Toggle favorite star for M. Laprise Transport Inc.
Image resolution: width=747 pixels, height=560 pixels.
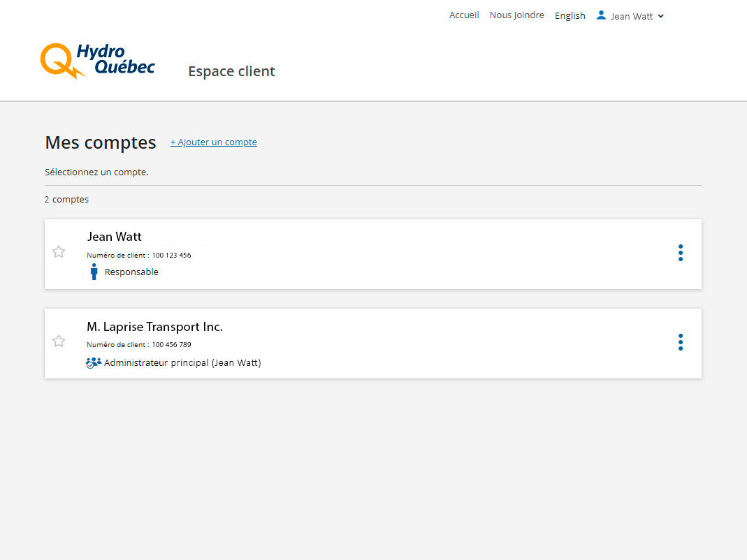click(x=59, y=341)
